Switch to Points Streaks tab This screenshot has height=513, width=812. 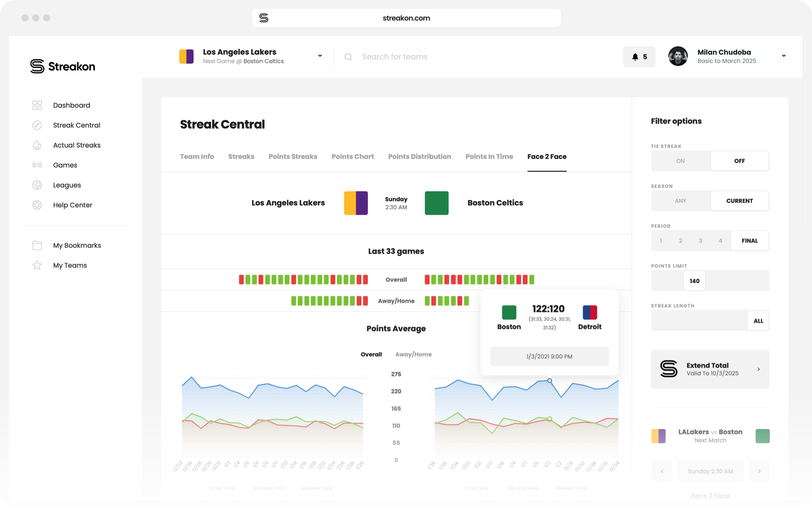click(293, 157)
